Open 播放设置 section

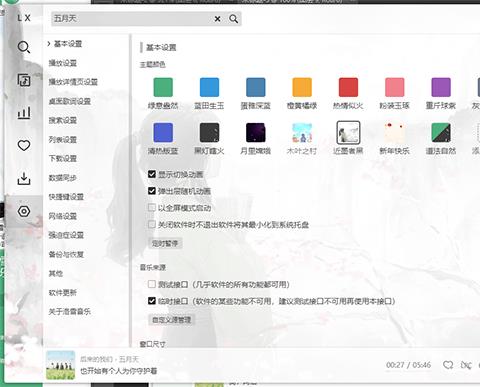click(x=63, y=63)
